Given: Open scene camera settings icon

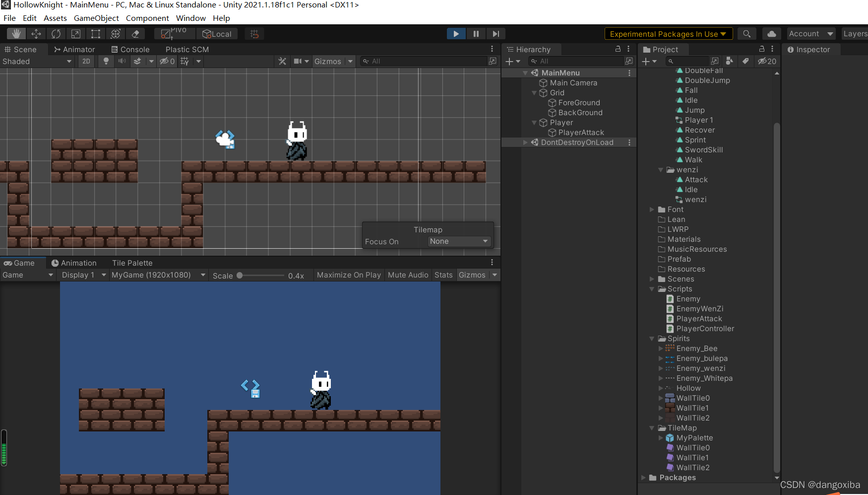Looking at the screenshot, I should [298, 61].
